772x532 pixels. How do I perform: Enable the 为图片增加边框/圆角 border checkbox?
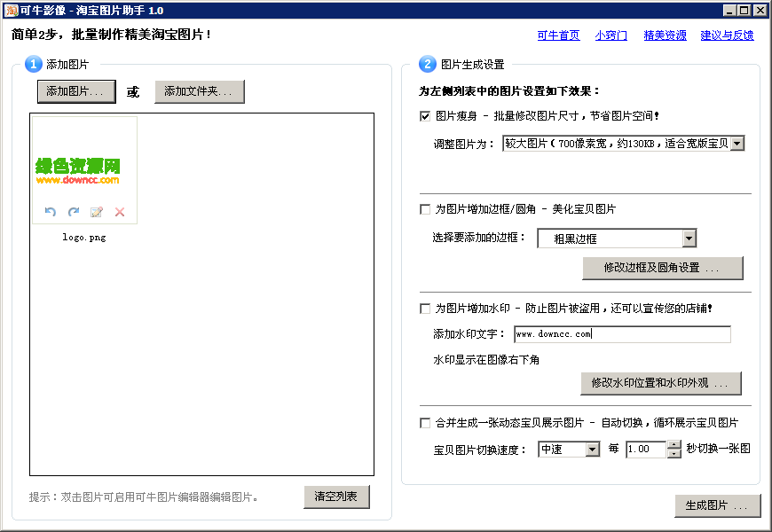click(x=424, y=209)
